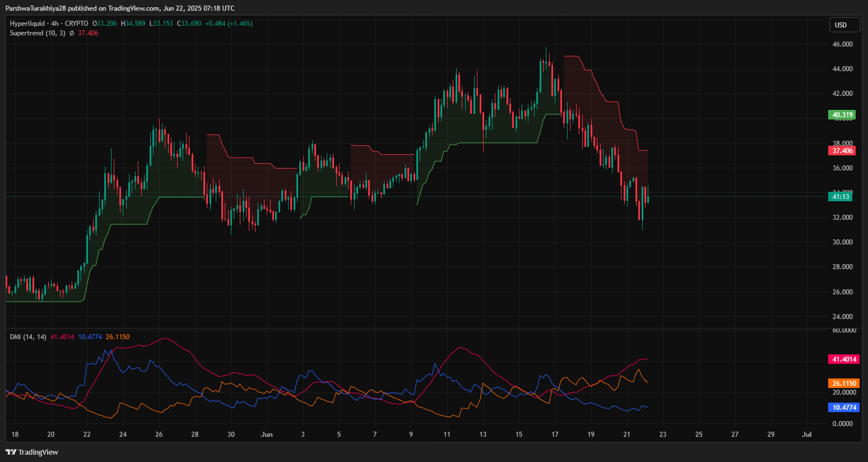
Task: Click the Jul label on the date axis
Action: (x=807, y=435)
